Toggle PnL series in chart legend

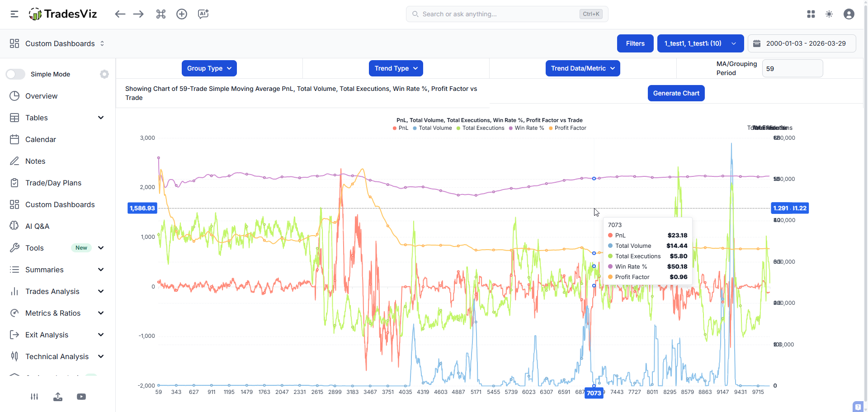point(401,128)
